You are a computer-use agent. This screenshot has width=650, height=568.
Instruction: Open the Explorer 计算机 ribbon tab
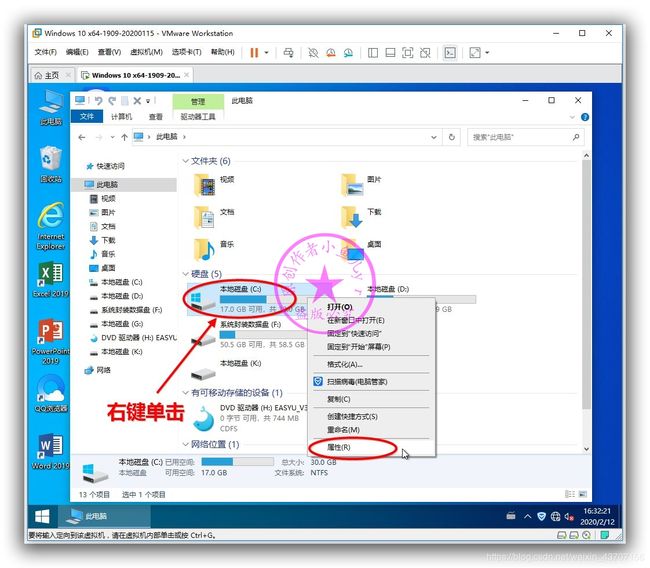click(x=121, y=117)
